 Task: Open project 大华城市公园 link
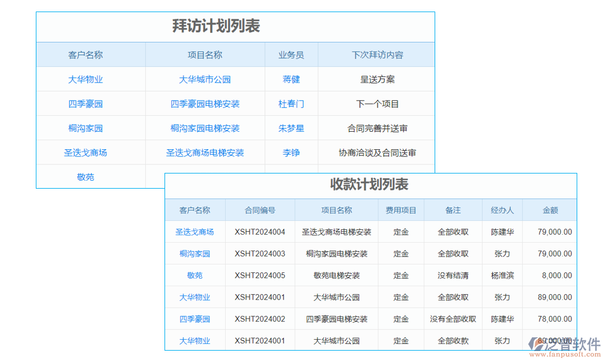click(205, 79)
